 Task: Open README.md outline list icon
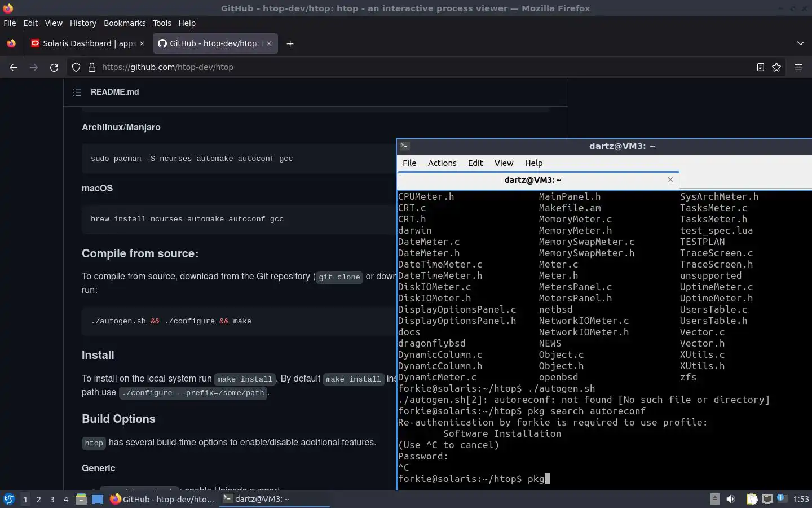pos(77,92)
